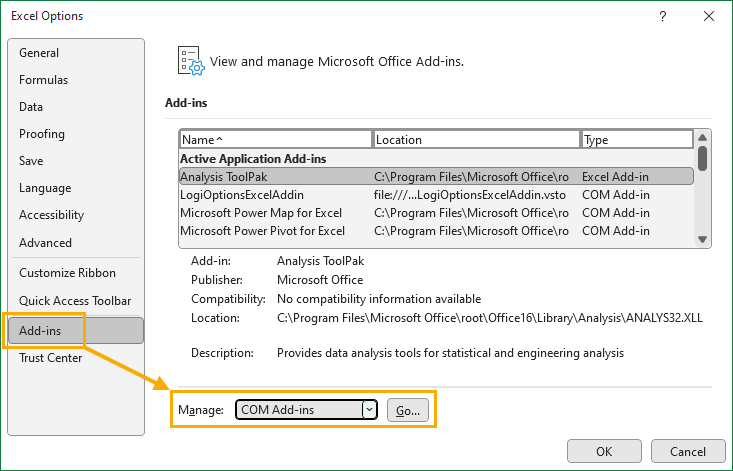Open the General options category
The width and height of the screenshot is (733, 471).
tap(39, 53)
